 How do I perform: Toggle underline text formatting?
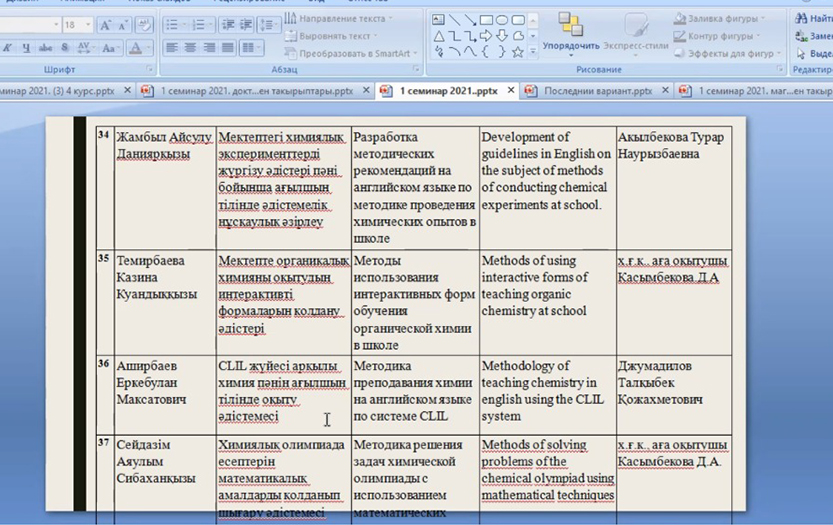click(29, 47)
